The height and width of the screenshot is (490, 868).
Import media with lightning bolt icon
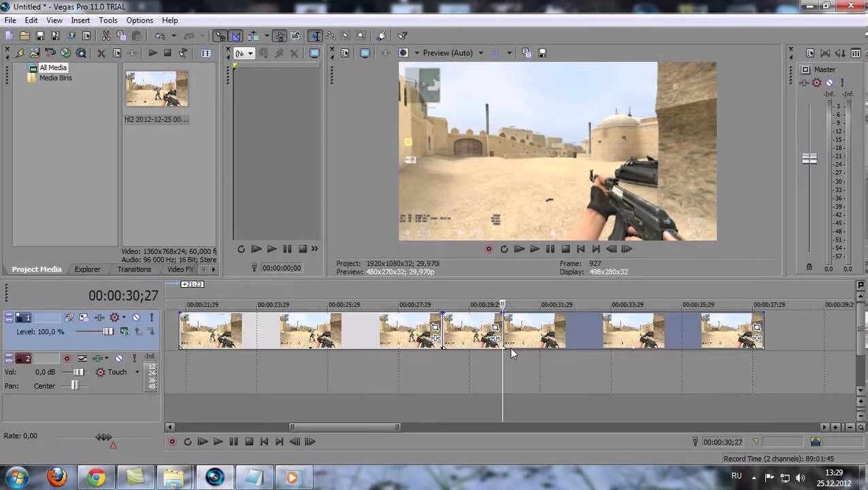click(x=20, y=53)
